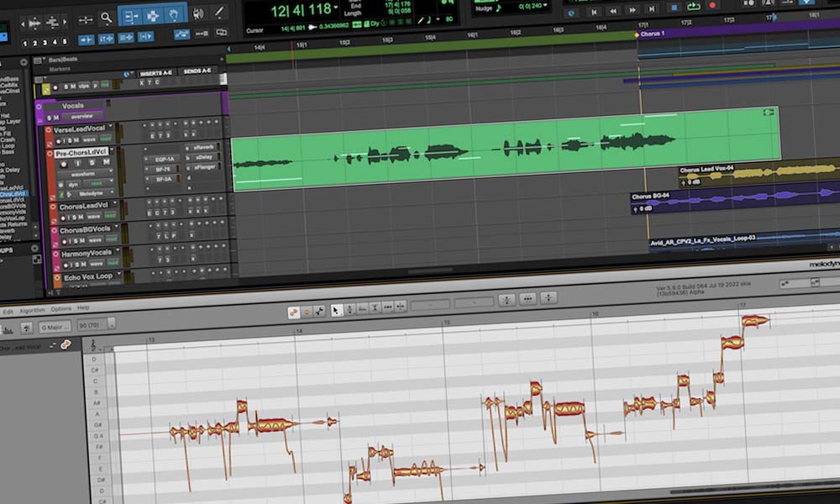The image size is (840, 504).
Task: Select Melodyne Main arrow tool
Action: tap(336, 310)
